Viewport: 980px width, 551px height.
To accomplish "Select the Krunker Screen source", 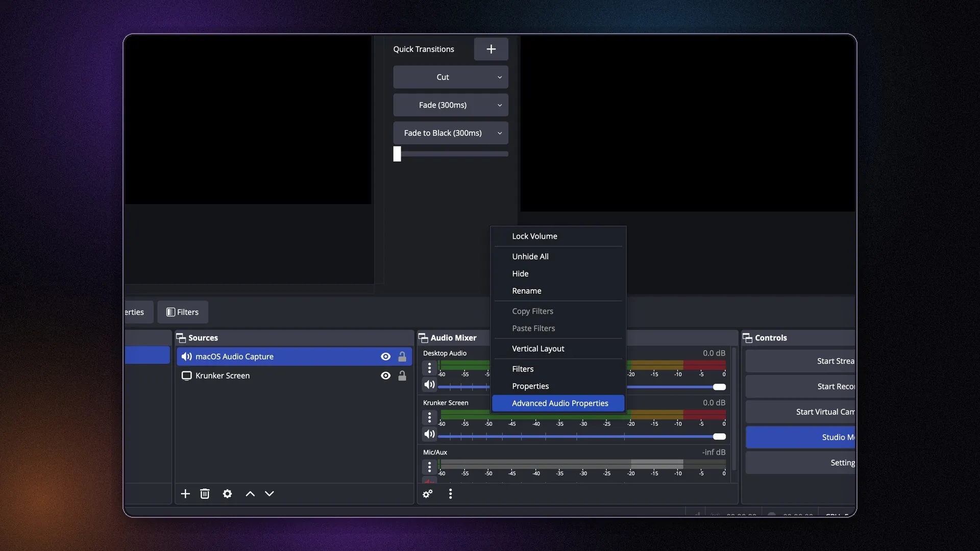I will pyautogui.click(x=294, y=375).
